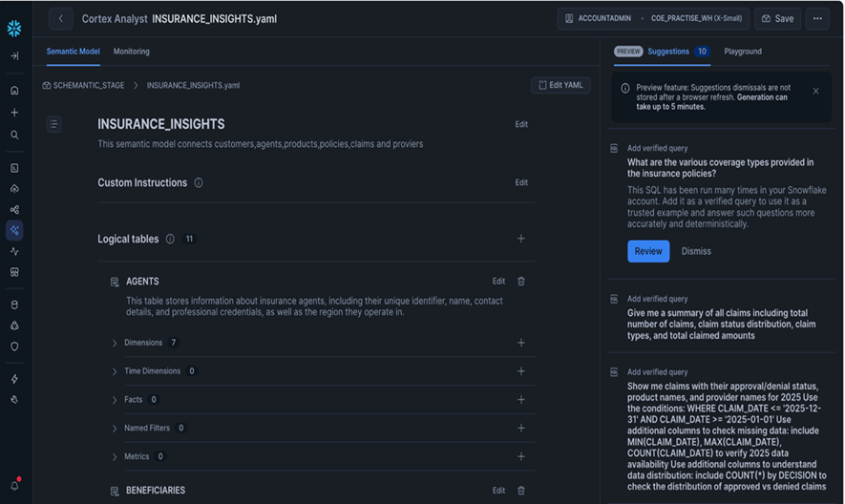Click Review for the suggested query
This screenshot has width=845, height=504.
(648, 251)
